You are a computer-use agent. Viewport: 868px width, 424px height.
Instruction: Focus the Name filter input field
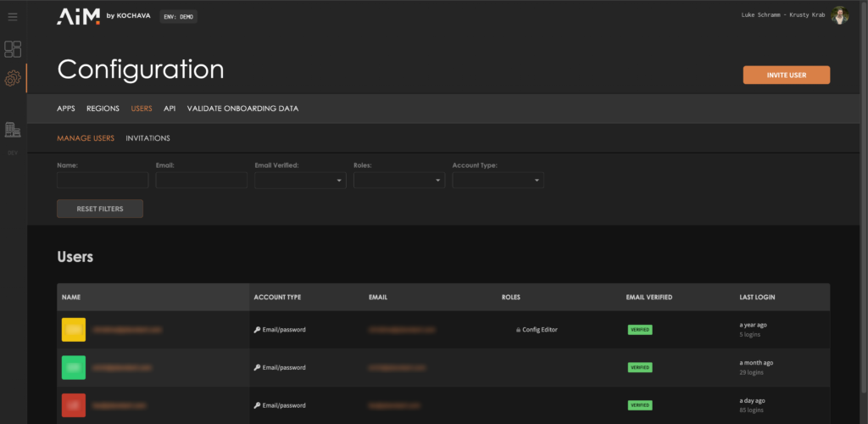tap(103, 180)
